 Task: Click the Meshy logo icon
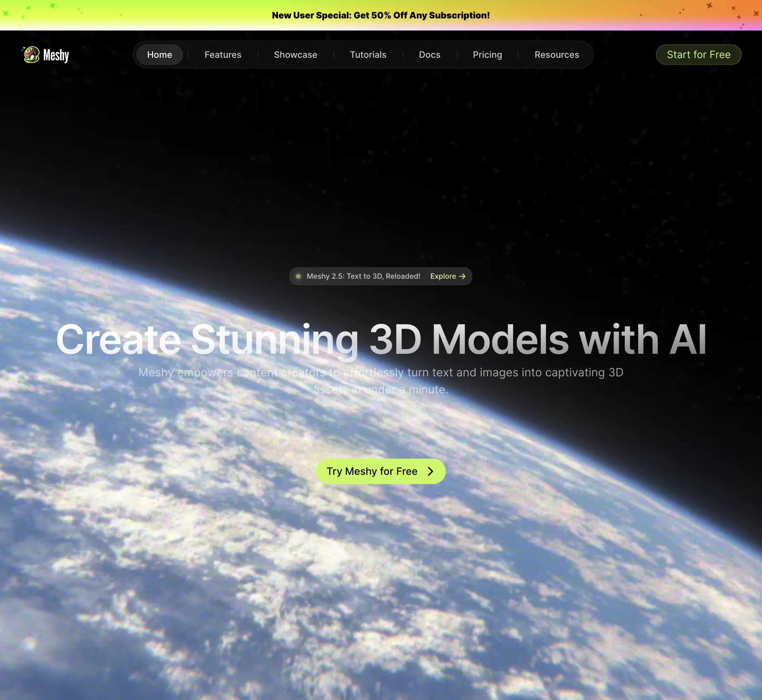[x=31, y=55]
